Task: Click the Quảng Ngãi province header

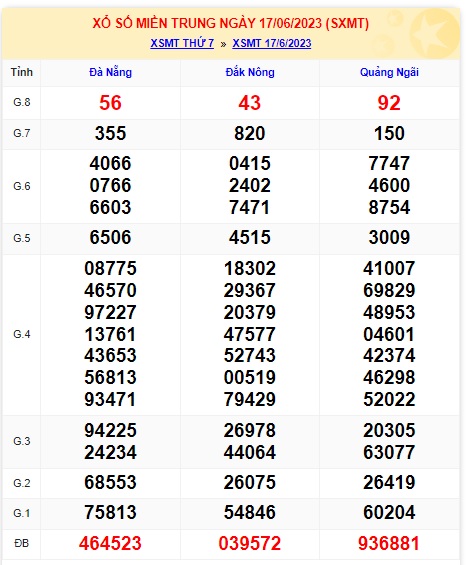Action: click(x=389, y=72)
